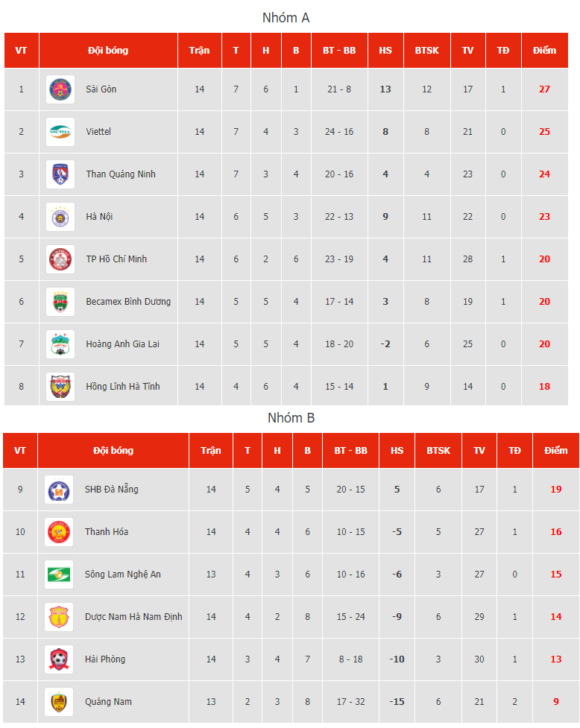
Task: Click the Viettel club logo
Action: (60, 132)
